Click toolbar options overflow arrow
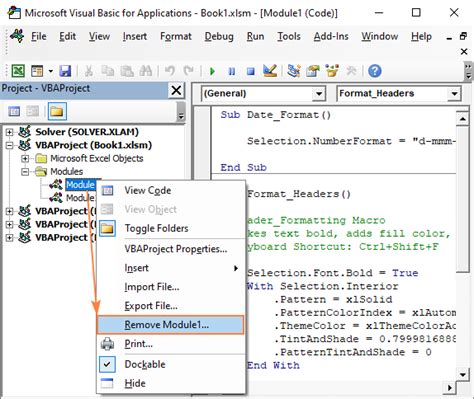Image resolution: width=474 pixels, height=399 pixels. pos(468,71)
